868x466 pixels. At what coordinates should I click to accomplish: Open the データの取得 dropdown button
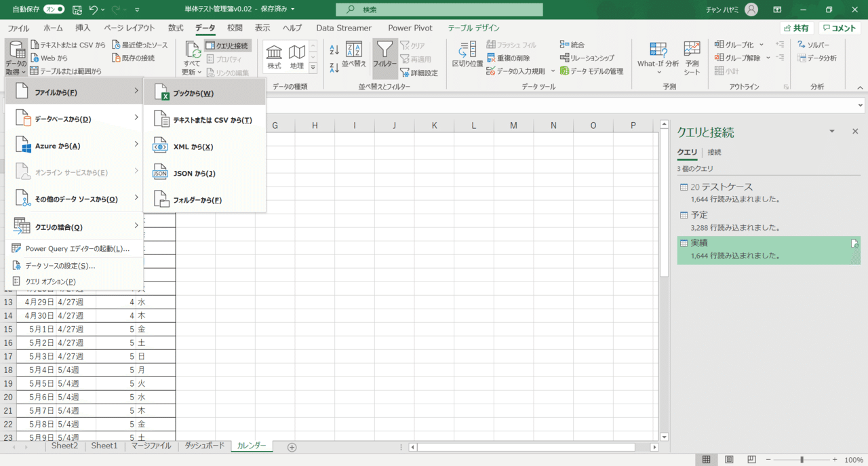point(16,58)
